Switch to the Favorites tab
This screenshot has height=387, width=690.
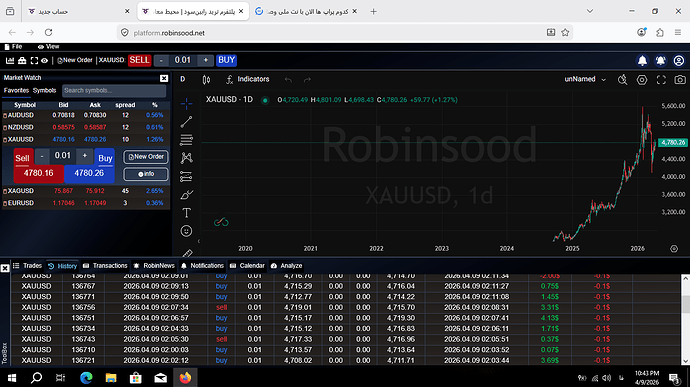coord(16,90)
